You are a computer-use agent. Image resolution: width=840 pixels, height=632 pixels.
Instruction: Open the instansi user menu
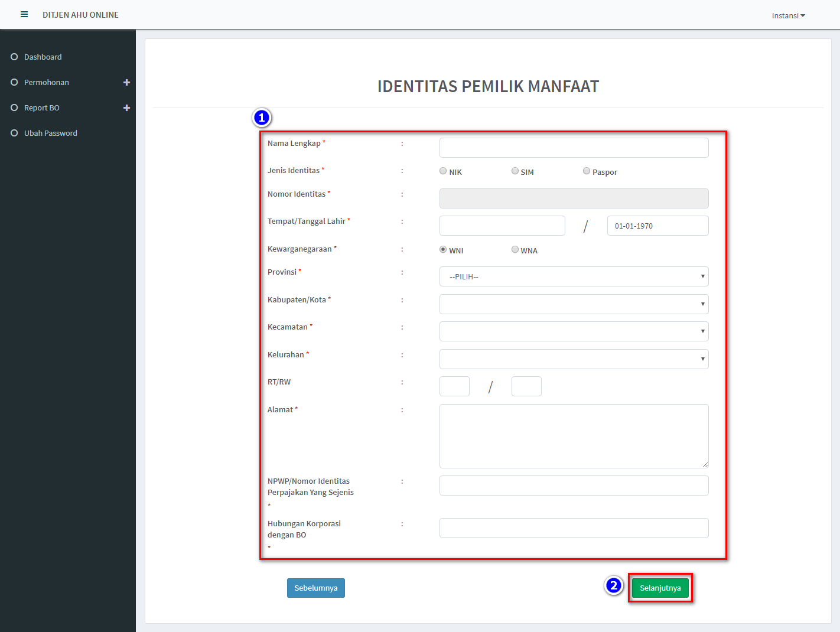788,15
